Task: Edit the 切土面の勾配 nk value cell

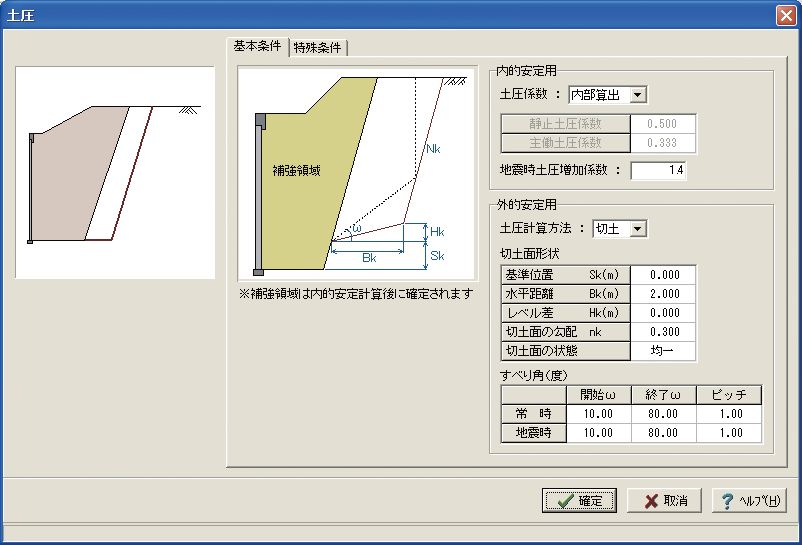Action: 663,332
